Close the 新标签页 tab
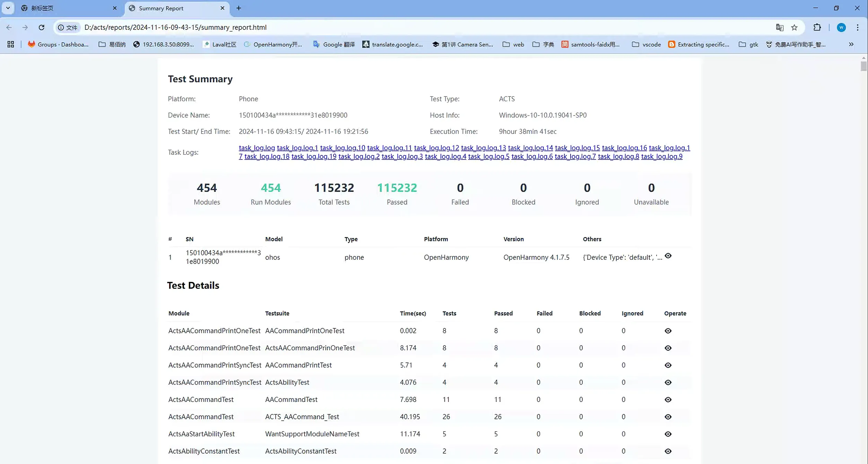The height and width of the screenshot is (464, 868). [x=115, y=8]
